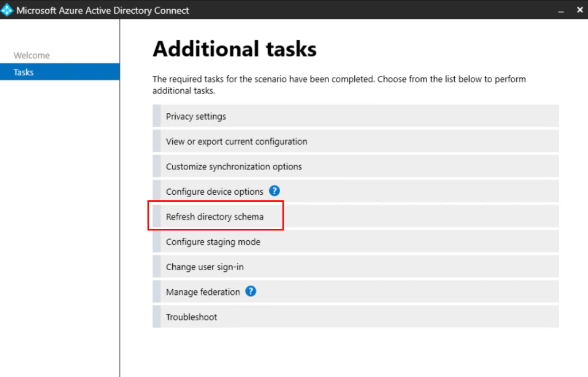Launch the Troubleshoot task
588x377 pixels.
pos(191,317)
